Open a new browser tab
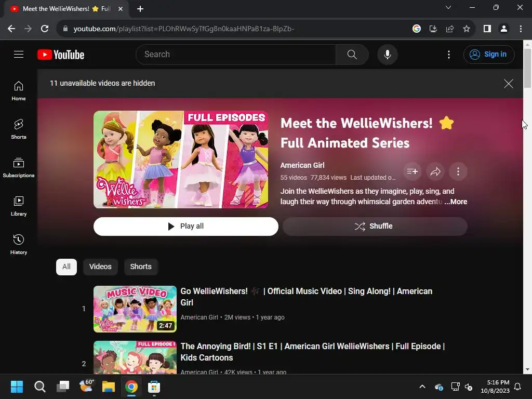This screenshot has height=399, width=532. coord(140,9)
